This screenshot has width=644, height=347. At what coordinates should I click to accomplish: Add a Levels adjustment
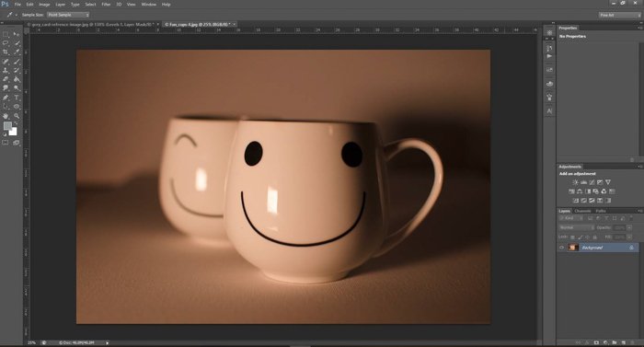click(583, 182)
